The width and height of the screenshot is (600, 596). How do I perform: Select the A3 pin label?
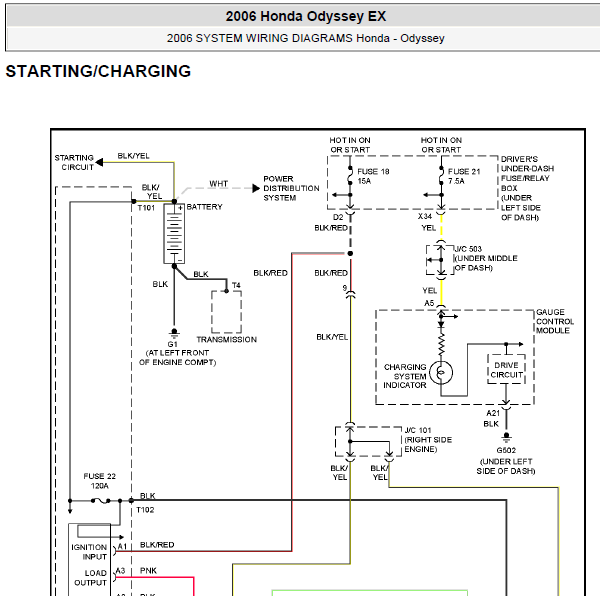click(x=121, y=571)
